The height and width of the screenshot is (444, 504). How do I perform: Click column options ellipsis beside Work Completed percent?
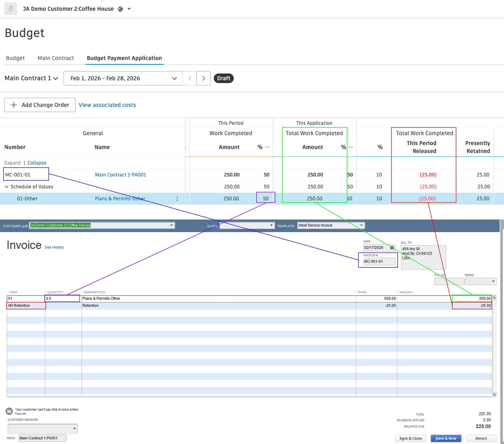[x=267, y=147]
